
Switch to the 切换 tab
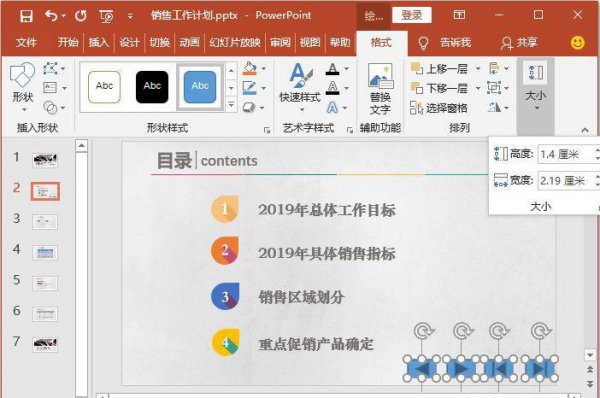[160, 42]
